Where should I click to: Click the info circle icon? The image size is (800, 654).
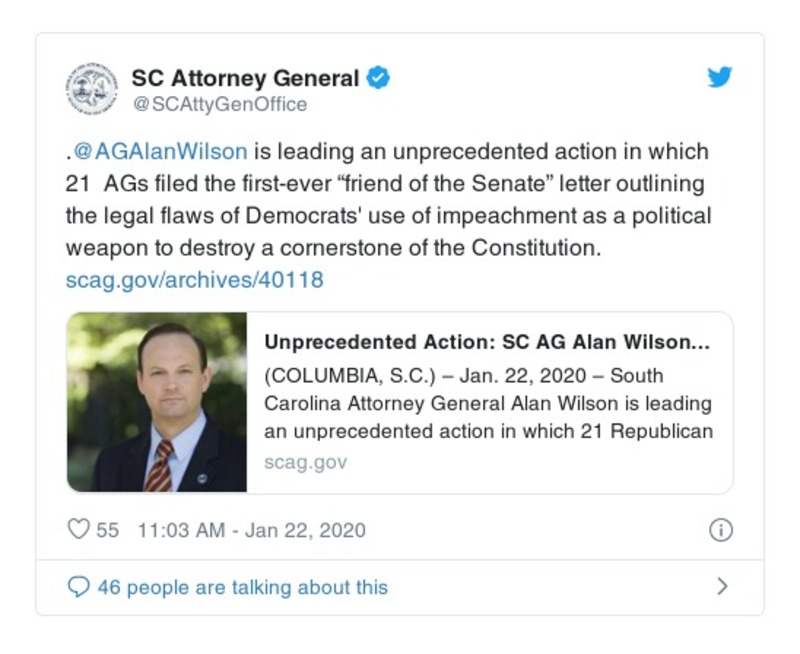coord(720,530)
